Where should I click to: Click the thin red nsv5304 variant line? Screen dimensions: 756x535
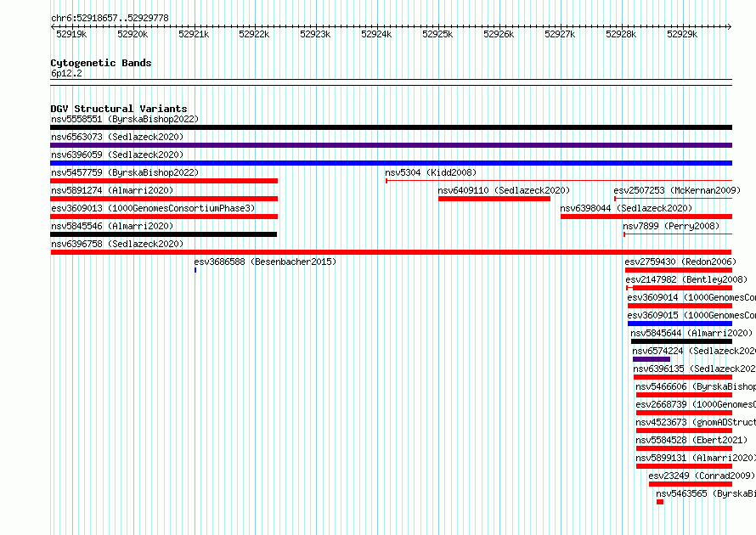pos(559,181)
